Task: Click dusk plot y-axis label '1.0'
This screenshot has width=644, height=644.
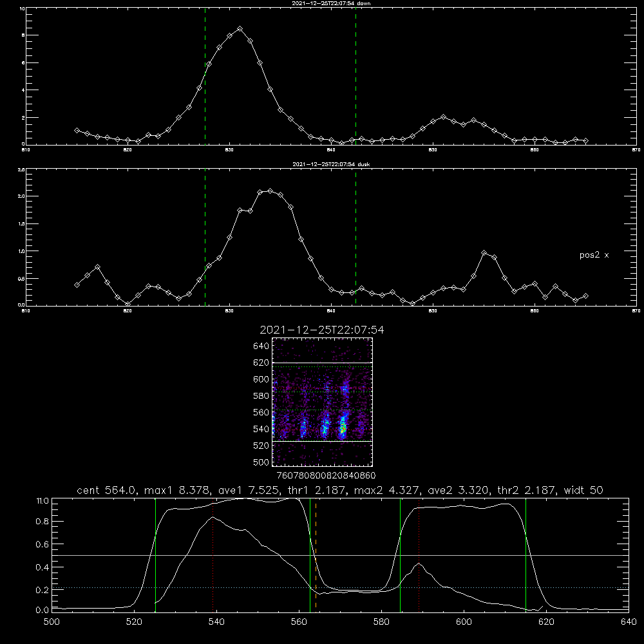Action: (x=21, y=251)
